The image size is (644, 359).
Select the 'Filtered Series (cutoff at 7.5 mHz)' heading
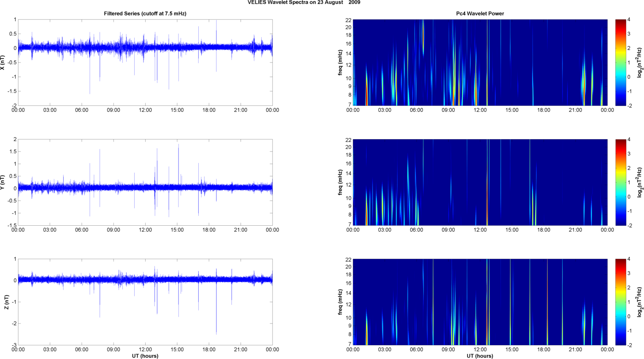click(x=145, y=13)
